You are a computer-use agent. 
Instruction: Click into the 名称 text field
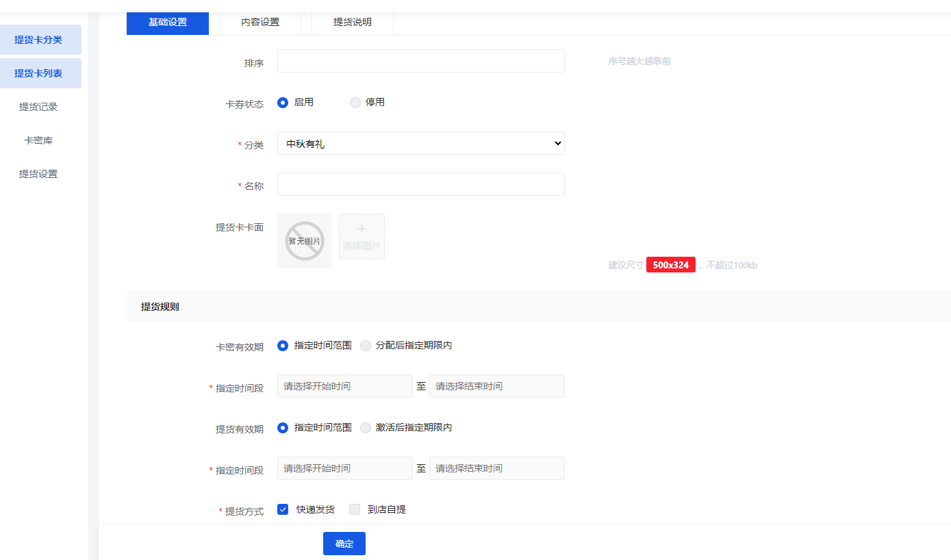[x=420, y=184]
